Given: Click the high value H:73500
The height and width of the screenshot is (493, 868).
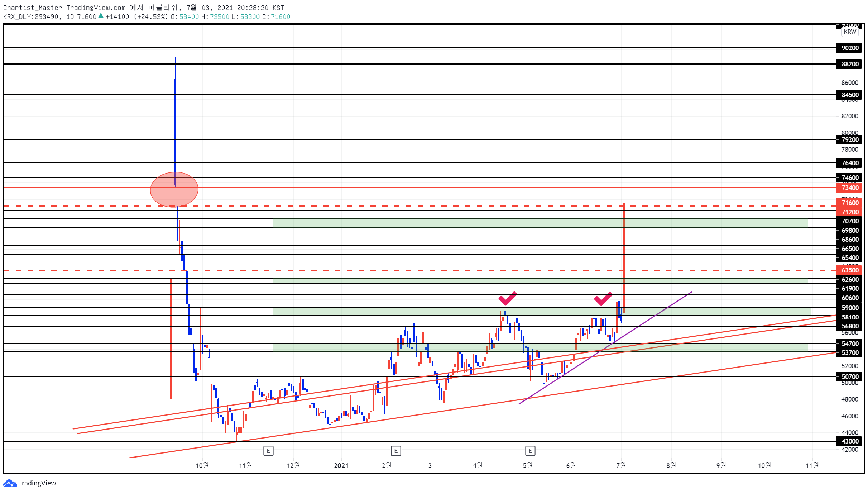Looking at the screenshot, I should [x=215, y=16].
